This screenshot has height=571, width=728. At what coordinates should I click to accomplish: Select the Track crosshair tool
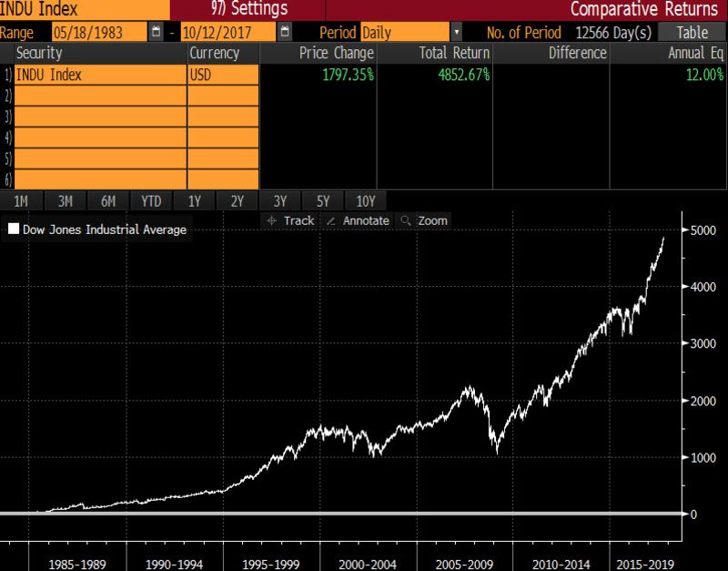[290, 220]
